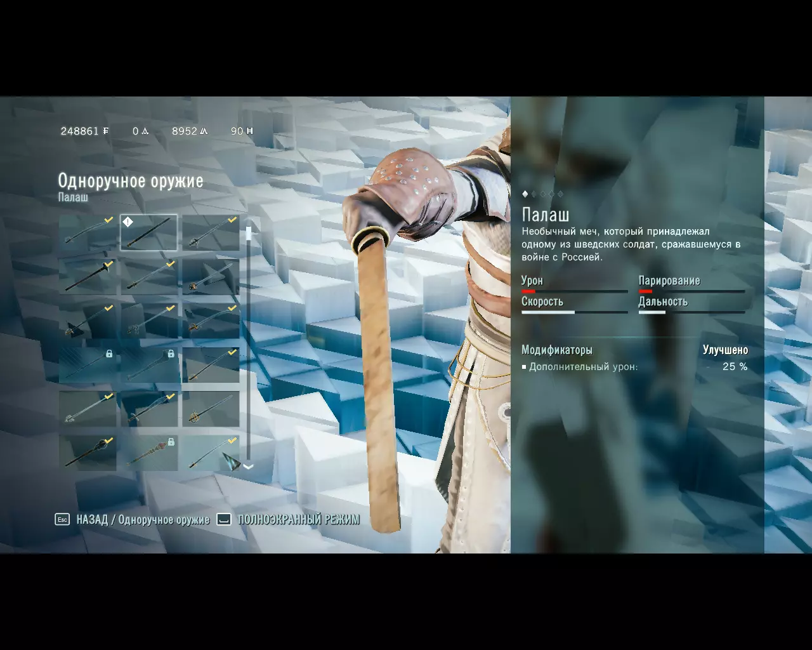Click the Дальность range stat bar
812x650 pixels.
tap(691, 312)
